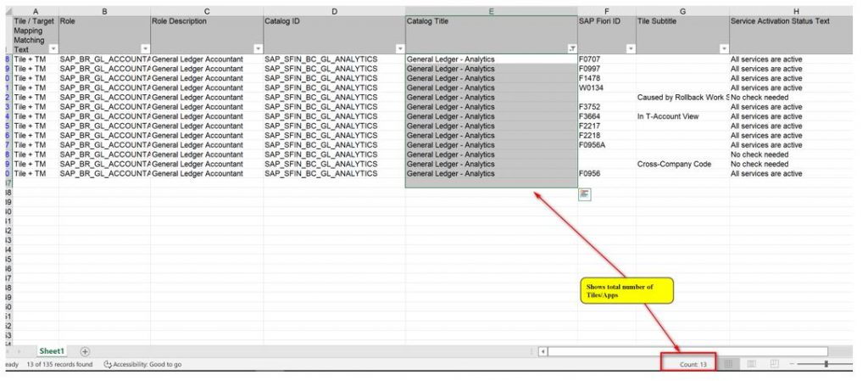868x381 pixels.
Task: Open filter dropdown for Tile Subtitle column
Action: (x=724, y=48)
